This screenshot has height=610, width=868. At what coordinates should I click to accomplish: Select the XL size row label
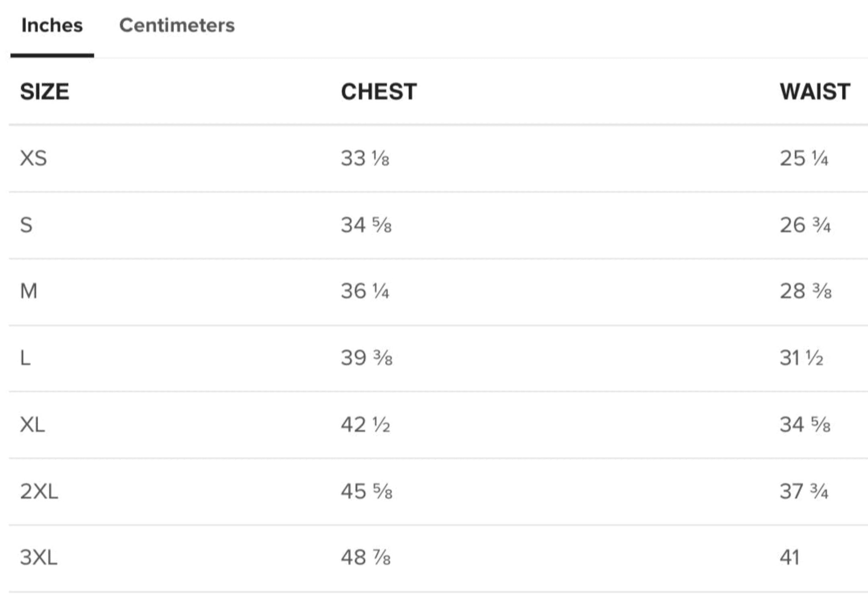point(33,424)
